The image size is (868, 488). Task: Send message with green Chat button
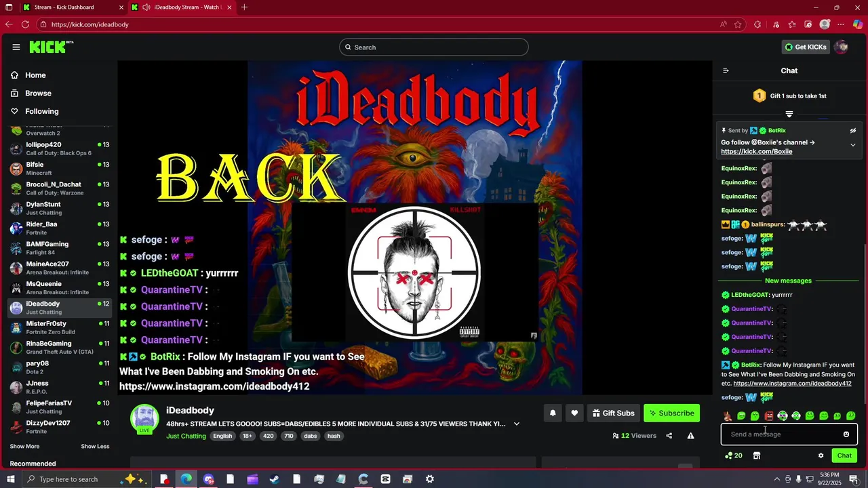[x=844, y=455]
